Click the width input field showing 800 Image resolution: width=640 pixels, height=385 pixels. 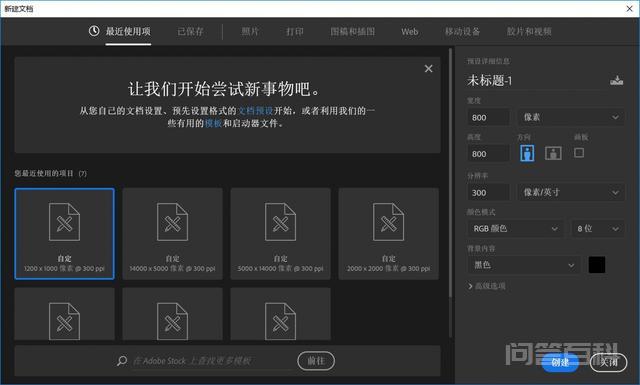[x=489, y=118]
